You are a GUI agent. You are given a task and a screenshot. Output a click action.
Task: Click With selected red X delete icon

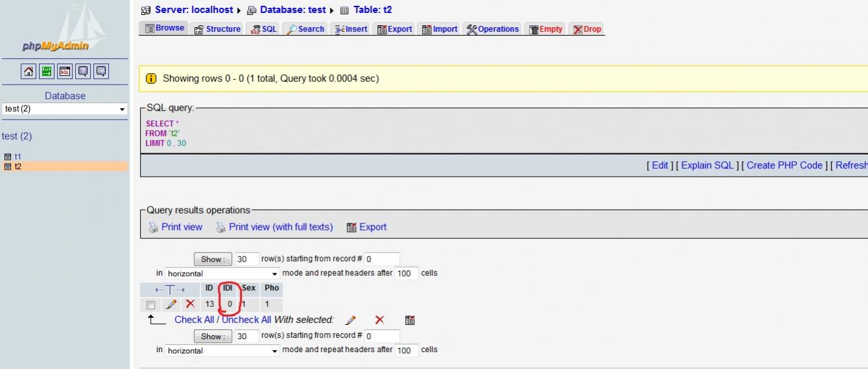click(x=380, y=320)
